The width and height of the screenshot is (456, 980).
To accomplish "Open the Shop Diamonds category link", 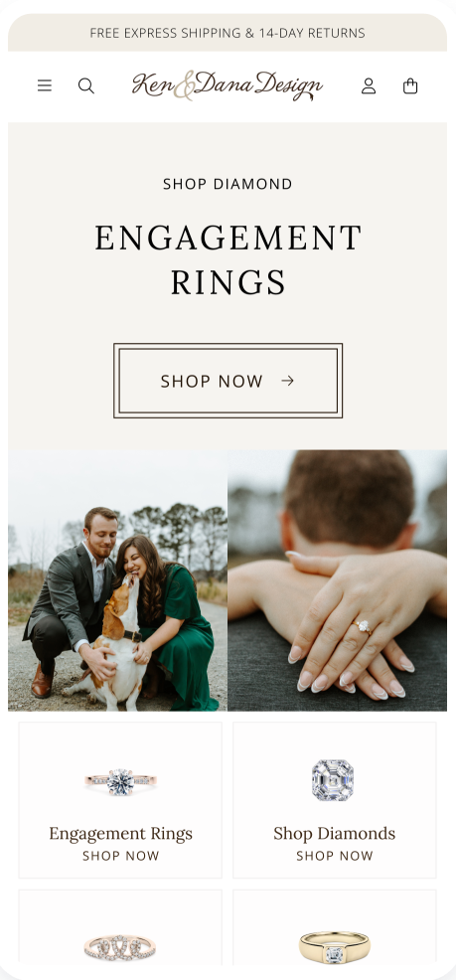I will [334, 833].
